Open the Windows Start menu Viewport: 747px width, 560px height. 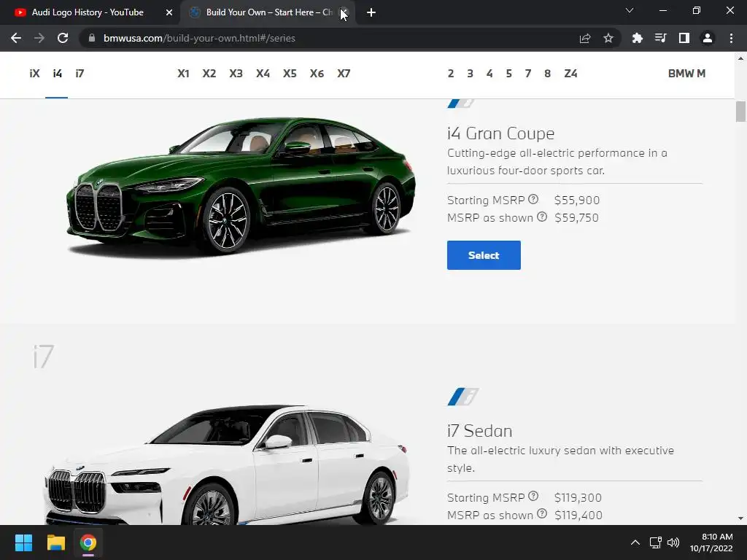pos(23,542)
